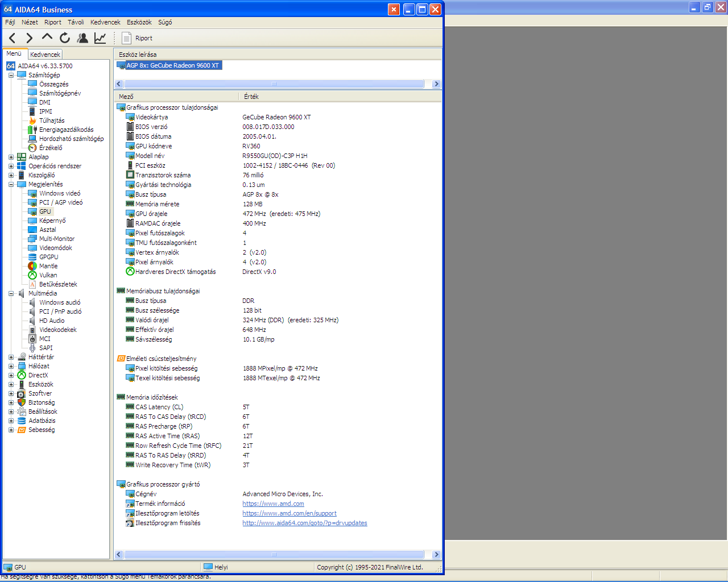Viewport: 728px width, 582px height.
Task: Click the Sebesség benchmark icon
Action: click(x=22, y=430)
